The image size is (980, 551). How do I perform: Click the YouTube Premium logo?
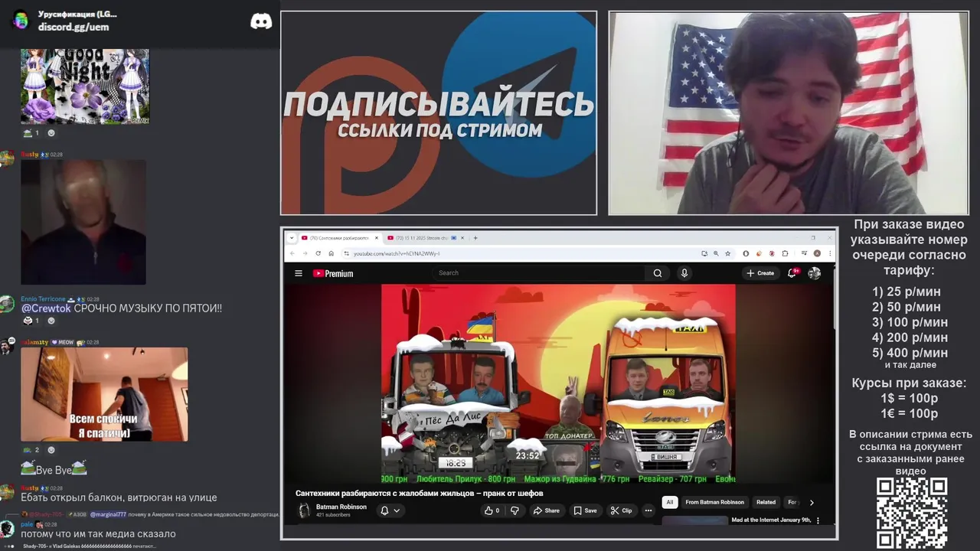333,273
